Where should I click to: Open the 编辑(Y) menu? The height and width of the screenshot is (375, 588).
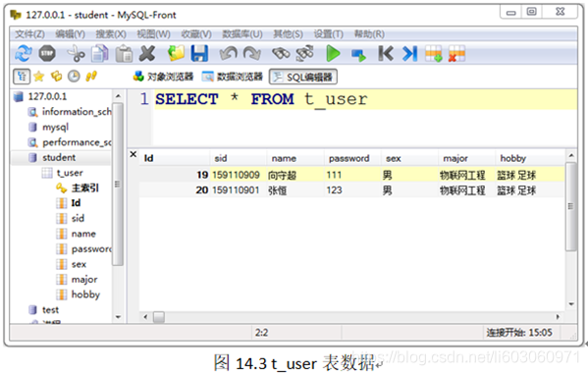70,34
